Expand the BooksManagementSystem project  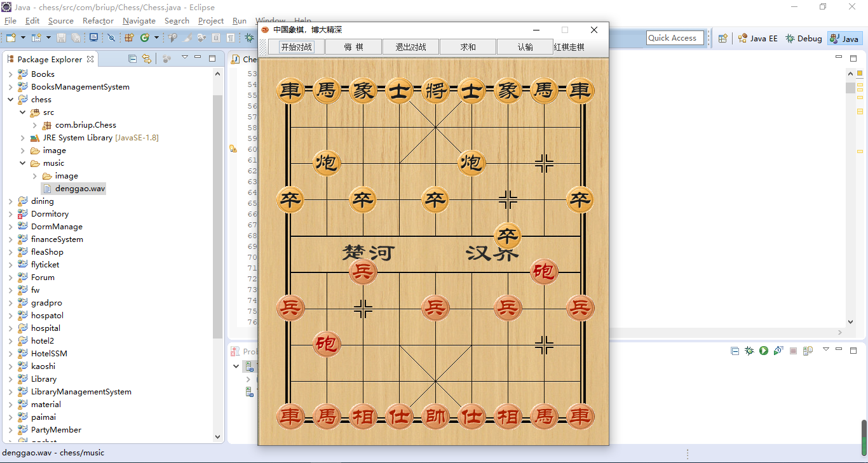click(x=10, y=87)
